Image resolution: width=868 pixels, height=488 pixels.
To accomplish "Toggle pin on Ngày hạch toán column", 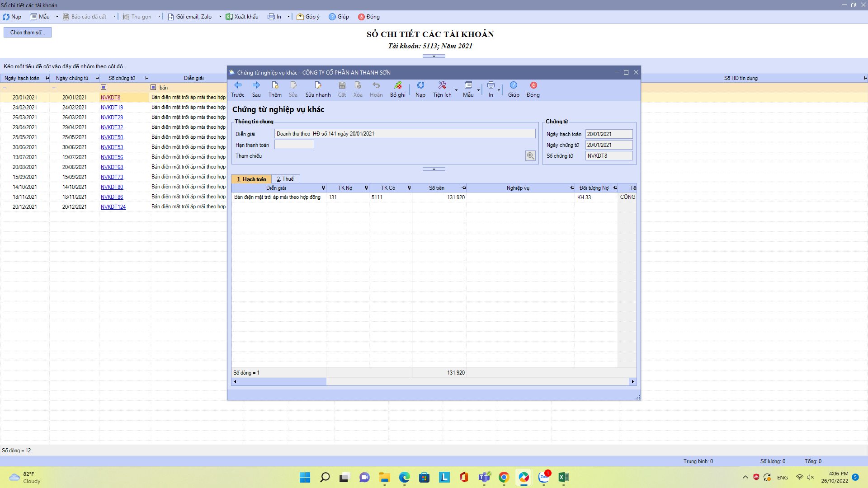I will coord(47,78).
